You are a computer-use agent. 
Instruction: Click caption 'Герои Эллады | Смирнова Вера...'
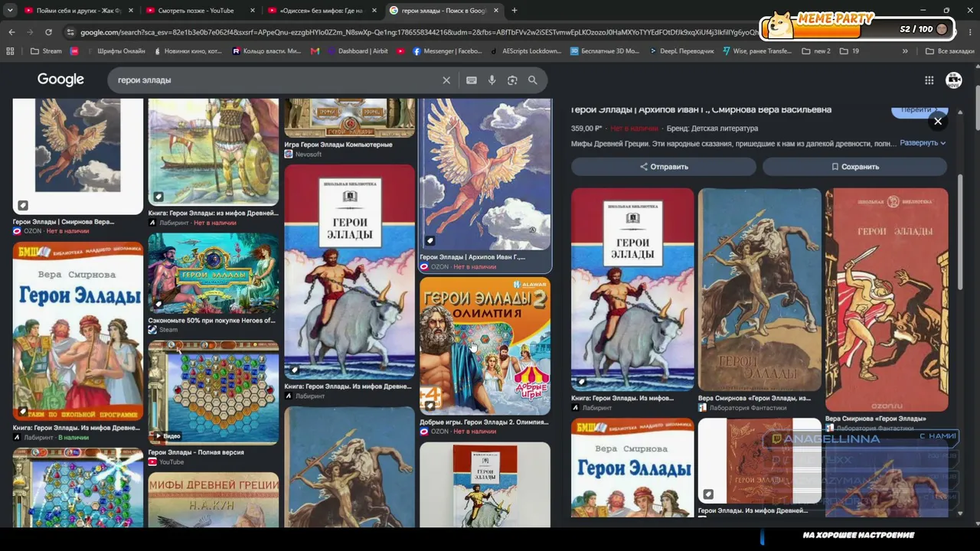(64, 222)
